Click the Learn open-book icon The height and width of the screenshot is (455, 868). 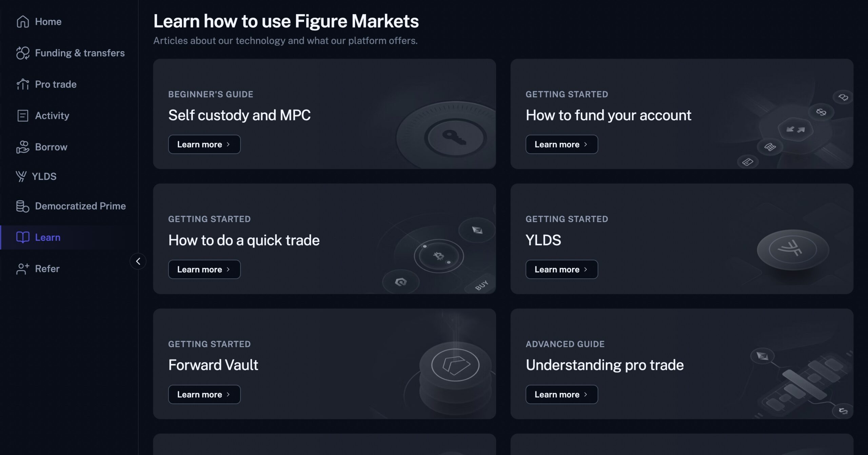22,237
